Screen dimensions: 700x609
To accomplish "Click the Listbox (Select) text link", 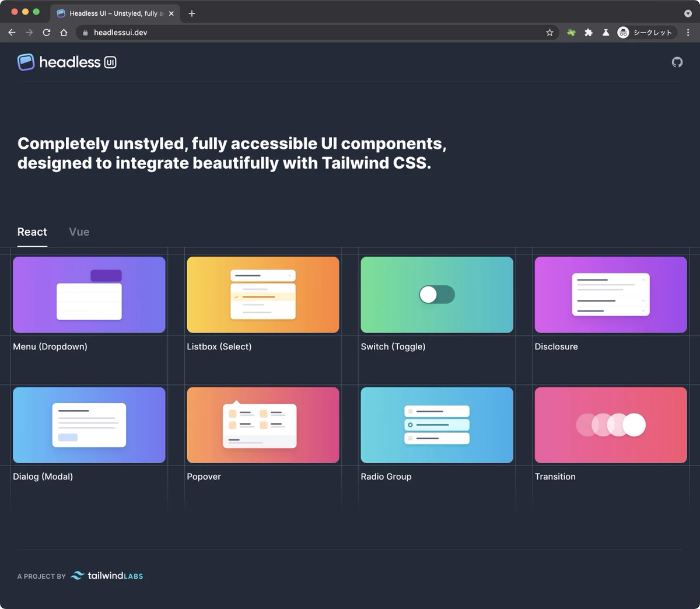I will (219, 346).
